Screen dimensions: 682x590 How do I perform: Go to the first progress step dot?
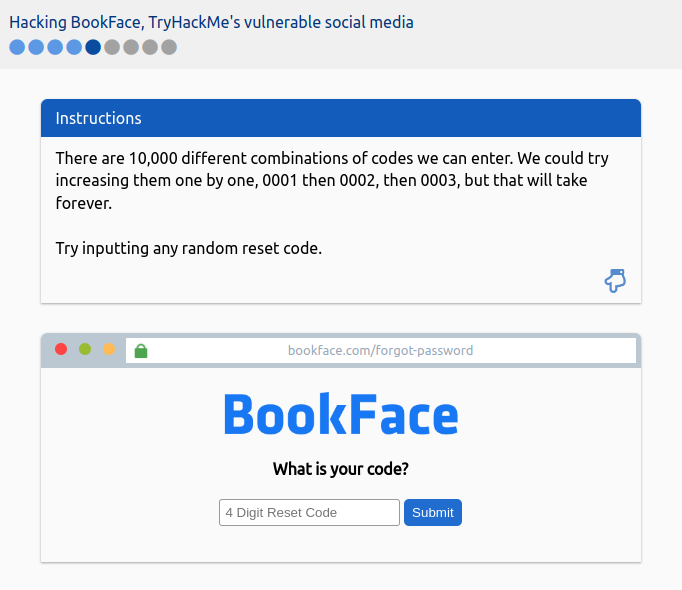pos(17,47)
